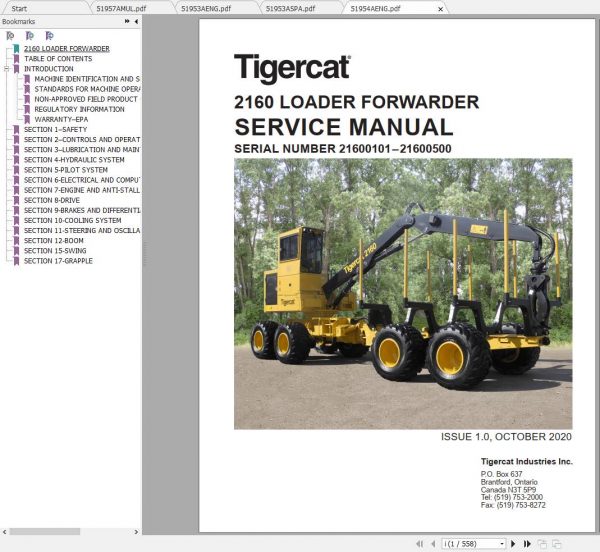Viewport: 600px width, 552px height.
Task: Open the page number dropdown (1 / 558)
Action: point(502,544)
